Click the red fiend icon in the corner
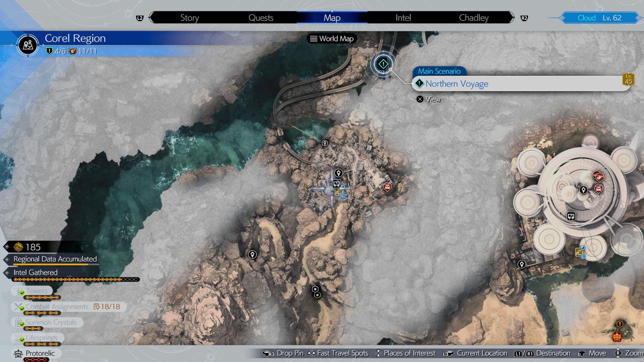The image size is (644, 362). (x=617, y=337)
